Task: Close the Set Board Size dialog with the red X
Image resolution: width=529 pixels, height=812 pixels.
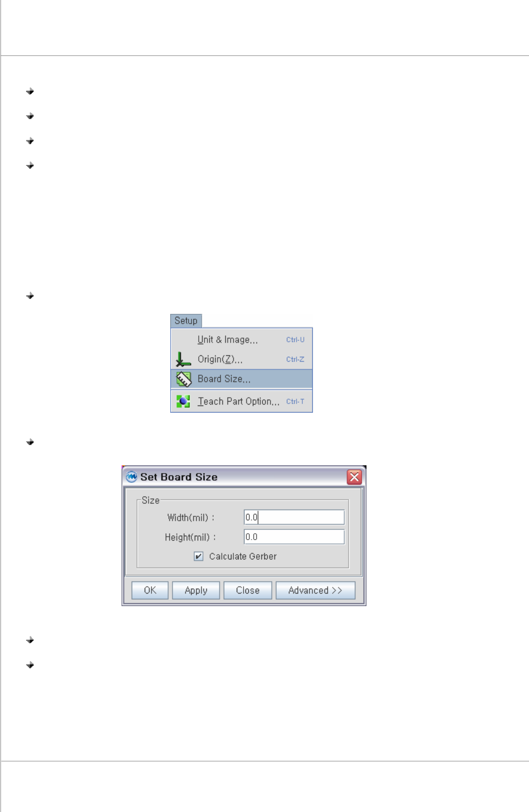Action: click(x=354, y=477)
